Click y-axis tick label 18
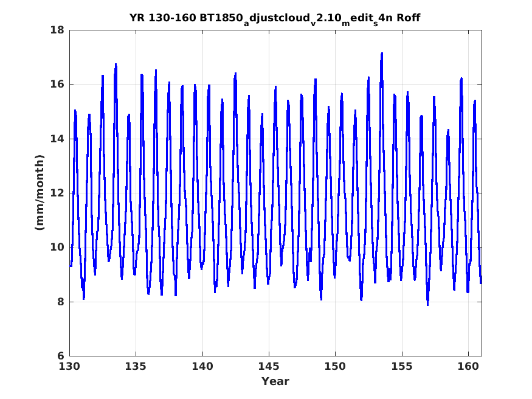This screenshot has width=532, height=399. (57, 30)
